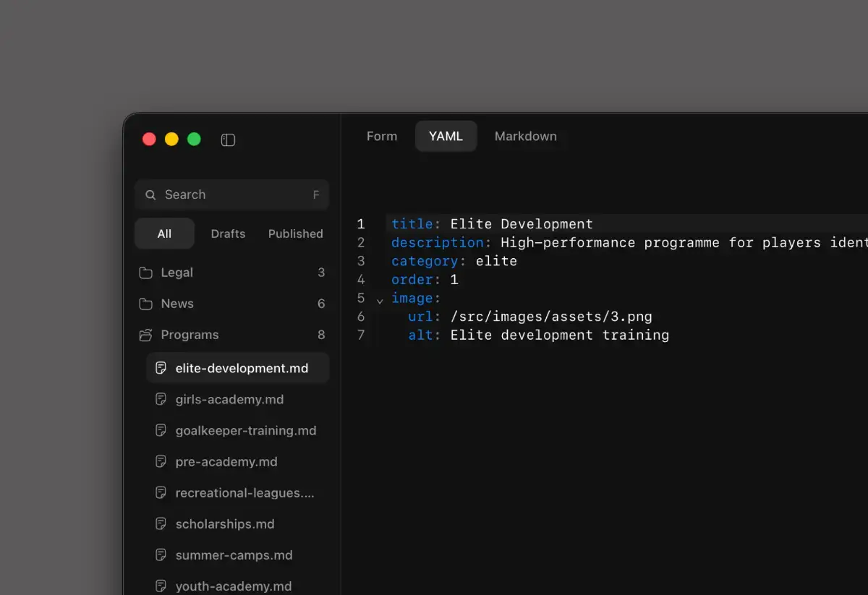Viewport: 868px width, 595px height.
Task: Open girls-academy.md file
Action: pyautogui.click(x=237, y=399)
